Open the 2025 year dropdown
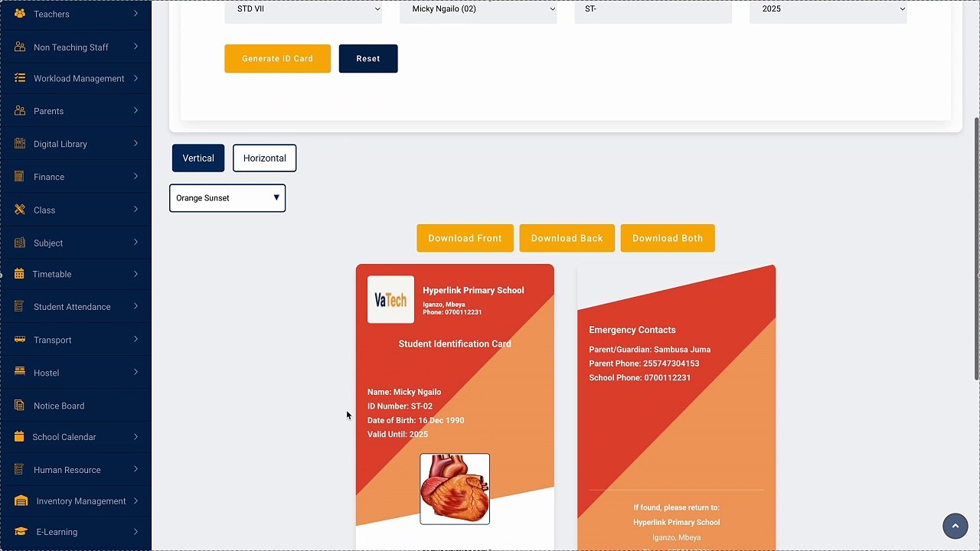This screenshot has height=551, width=980. pos(828,10)
